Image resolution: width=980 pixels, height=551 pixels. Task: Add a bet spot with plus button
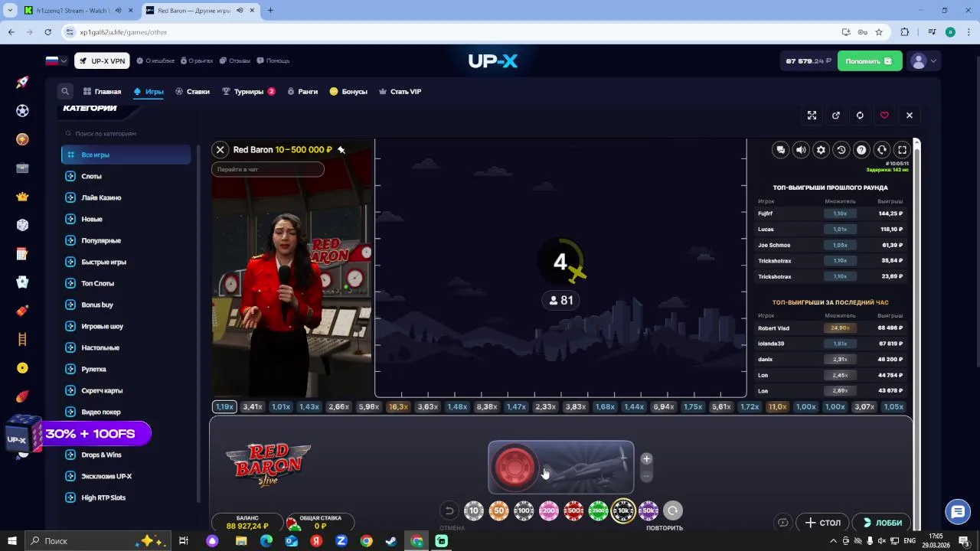click(x=646, y=459)
